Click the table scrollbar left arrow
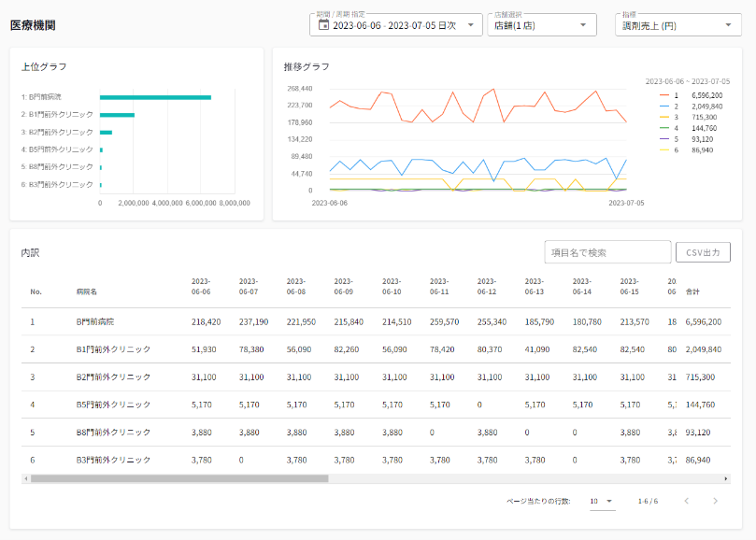Screen dimensions: 756x540 point(25,478)
